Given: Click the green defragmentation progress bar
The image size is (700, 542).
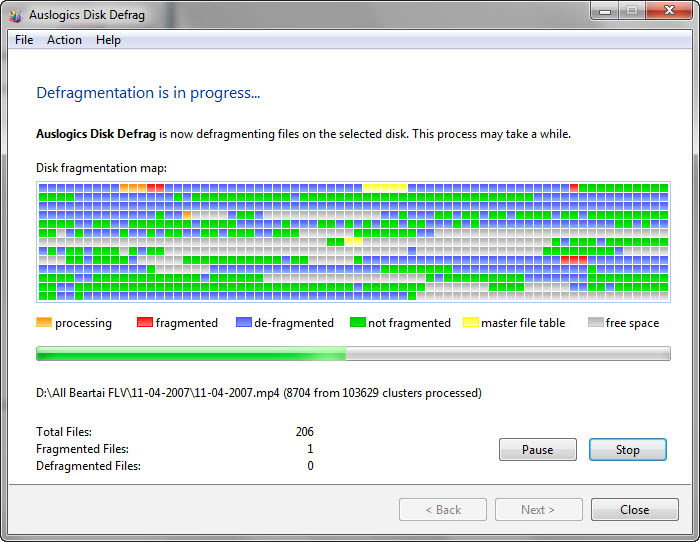Looking at the screenshot, I should point(353,354).
